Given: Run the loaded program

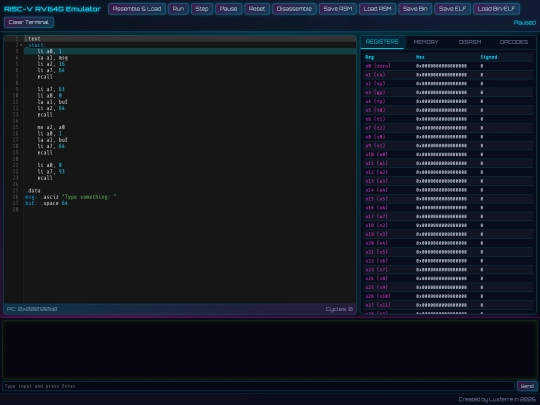Looking at the screenshot, I should tap(178, 9).
